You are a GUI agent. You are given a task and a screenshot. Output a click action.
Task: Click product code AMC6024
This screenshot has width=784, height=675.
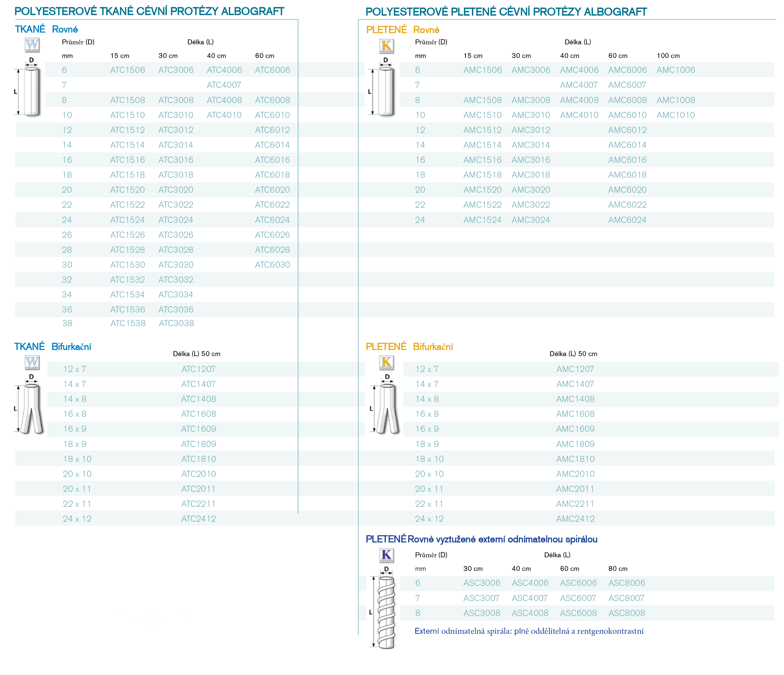tap(627, 220)
